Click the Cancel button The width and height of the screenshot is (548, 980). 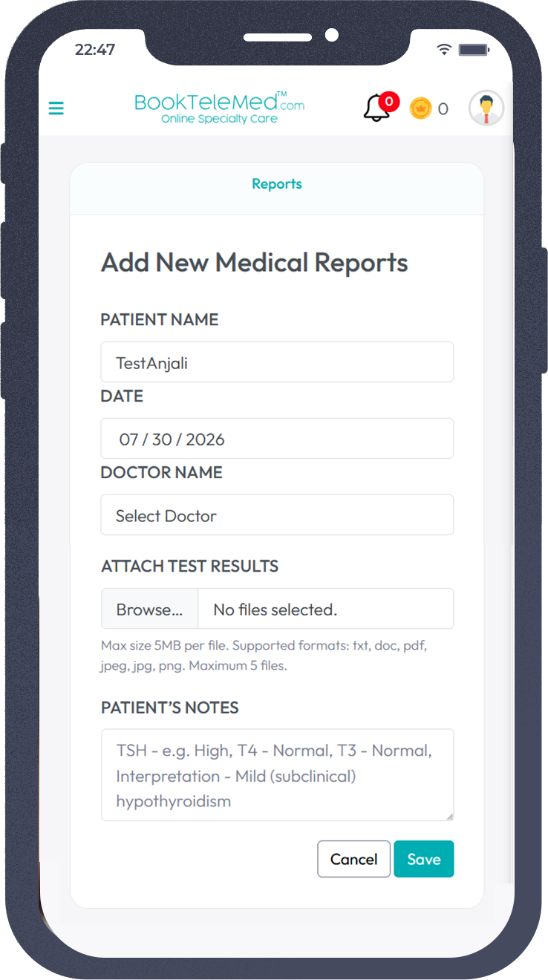[353, 859]
